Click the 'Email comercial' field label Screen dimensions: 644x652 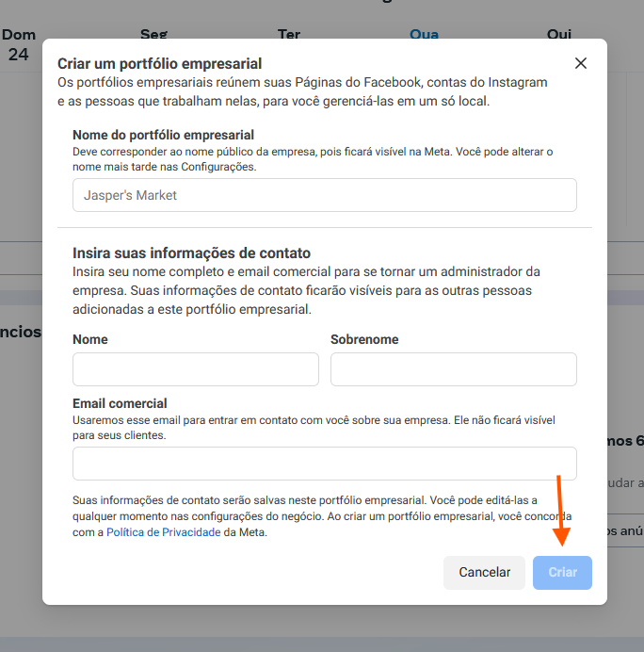120,403
